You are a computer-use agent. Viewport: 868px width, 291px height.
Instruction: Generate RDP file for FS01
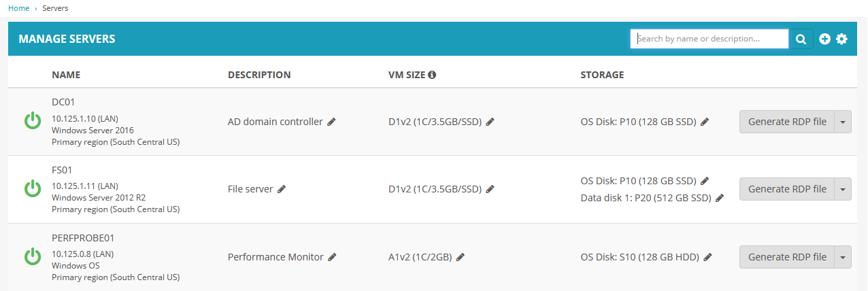786,189
